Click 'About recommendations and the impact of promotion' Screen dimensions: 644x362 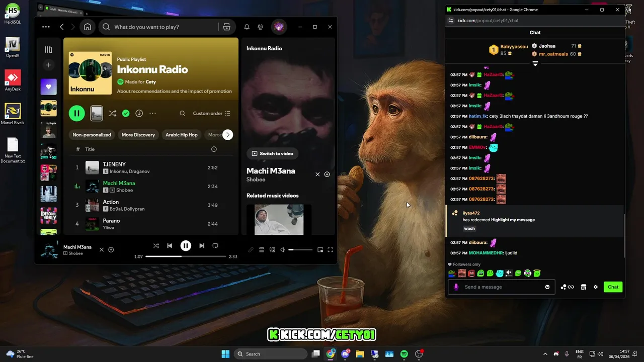[174, 92]
